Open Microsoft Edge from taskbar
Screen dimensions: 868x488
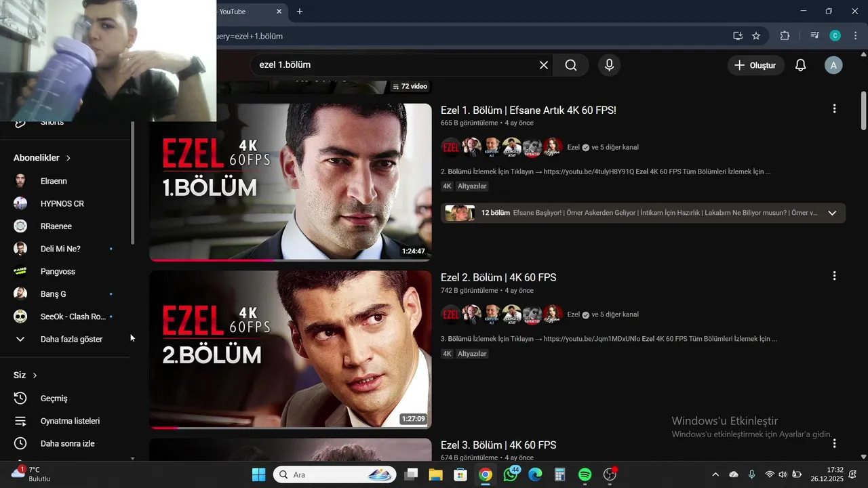535,474
